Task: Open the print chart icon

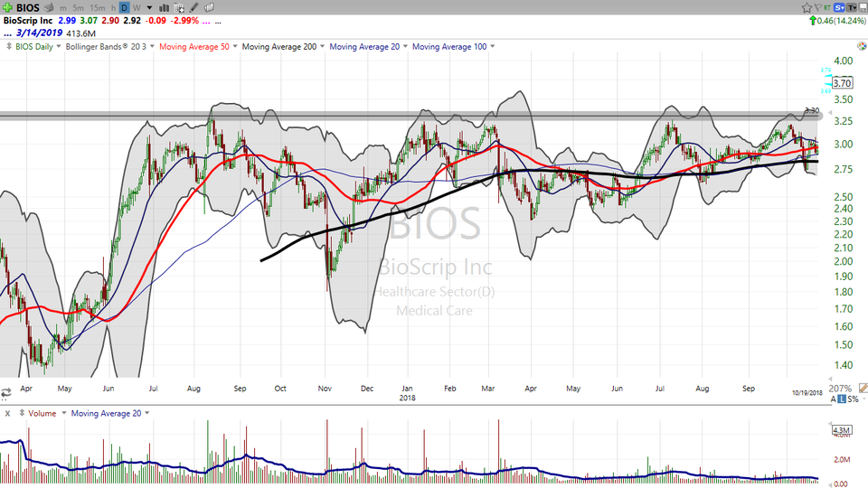Action: [49, 8]
